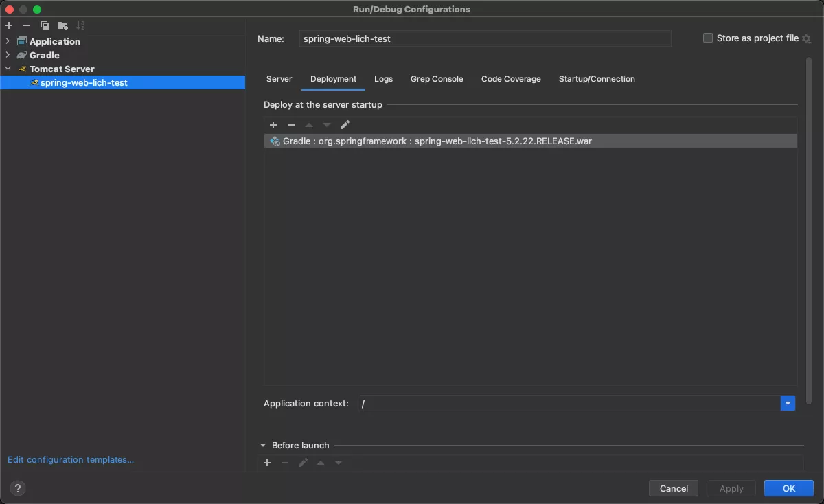Viewport: 824px width, 504px height.
Task: Open Store as project file settings gear
Action: click(807, 38)
